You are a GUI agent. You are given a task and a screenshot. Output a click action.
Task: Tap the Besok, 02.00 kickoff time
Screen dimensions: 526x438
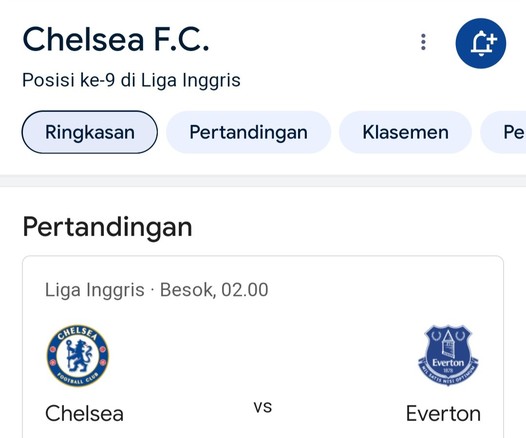pos(214,290)
